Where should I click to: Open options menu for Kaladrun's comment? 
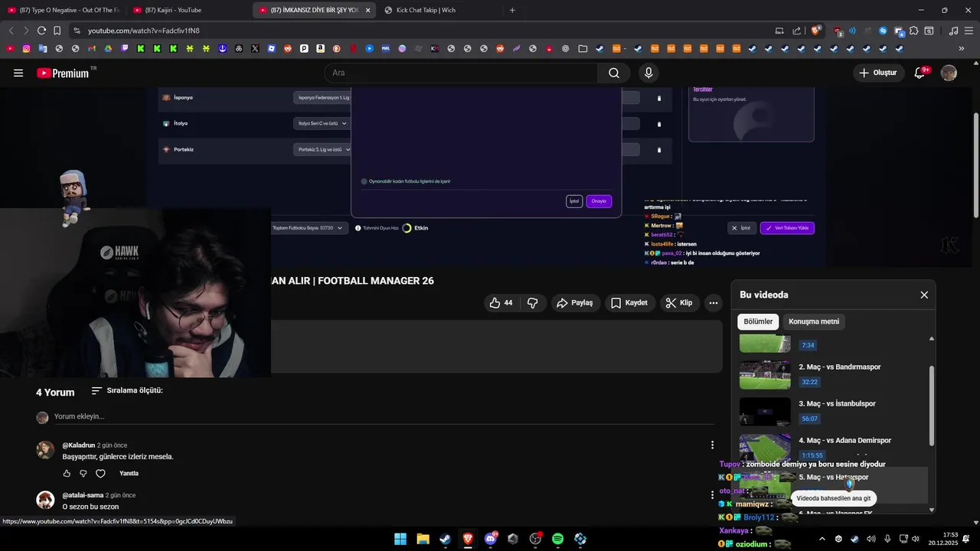point(712,445)
